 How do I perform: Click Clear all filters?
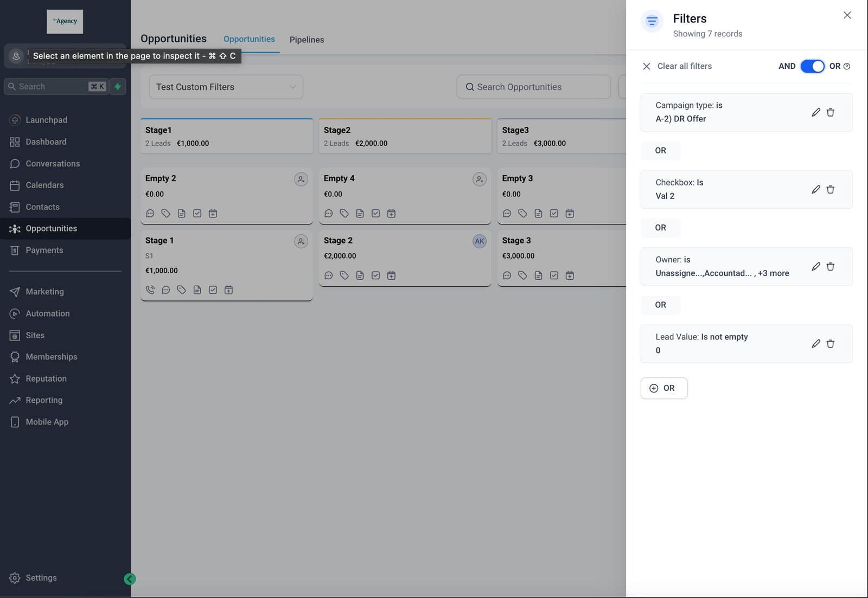click(x=678, y=66)
